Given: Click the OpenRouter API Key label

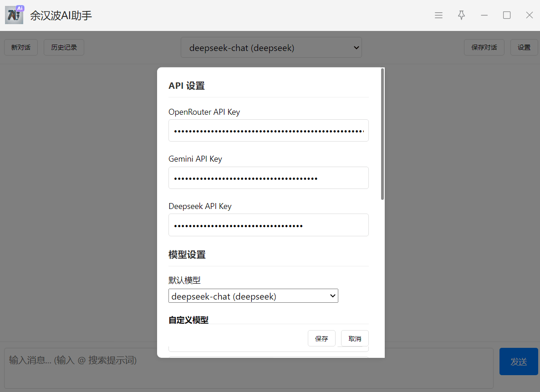Looking at the screenshot, I should 204,112.
